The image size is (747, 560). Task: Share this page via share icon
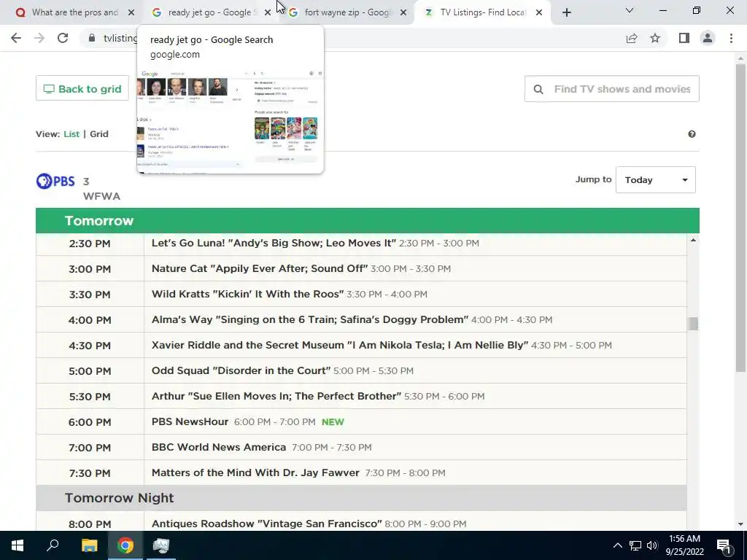point(632,38)
